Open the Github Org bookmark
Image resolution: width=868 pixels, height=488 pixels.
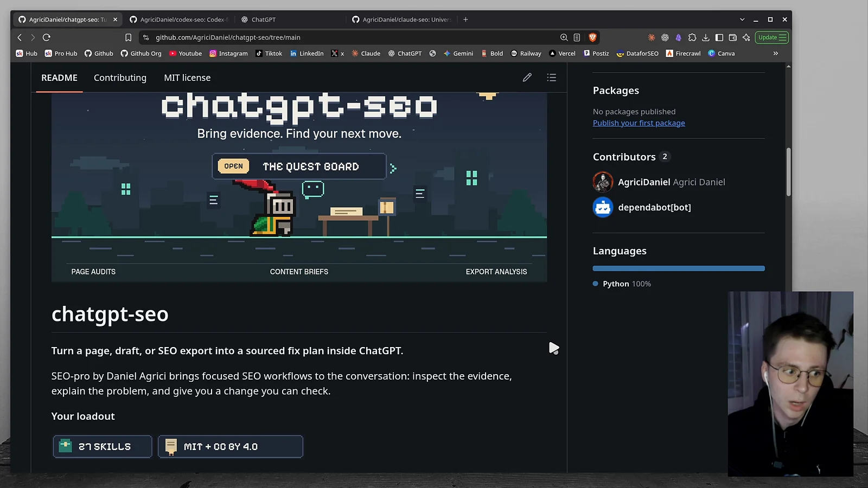[x=141, y=54]
